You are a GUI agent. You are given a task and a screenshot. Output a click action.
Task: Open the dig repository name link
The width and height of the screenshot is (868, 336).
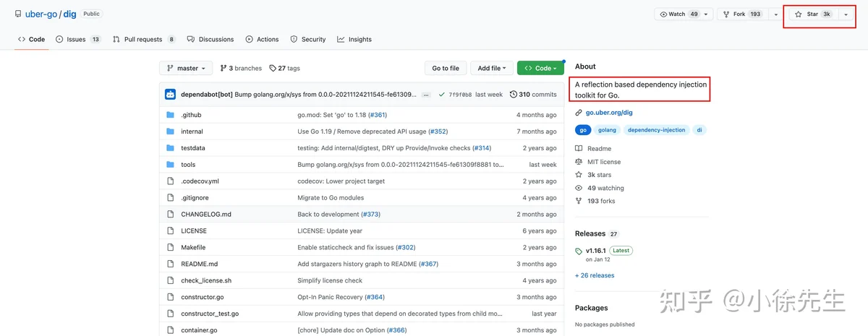pyautogui.click(x=70, y=14)
